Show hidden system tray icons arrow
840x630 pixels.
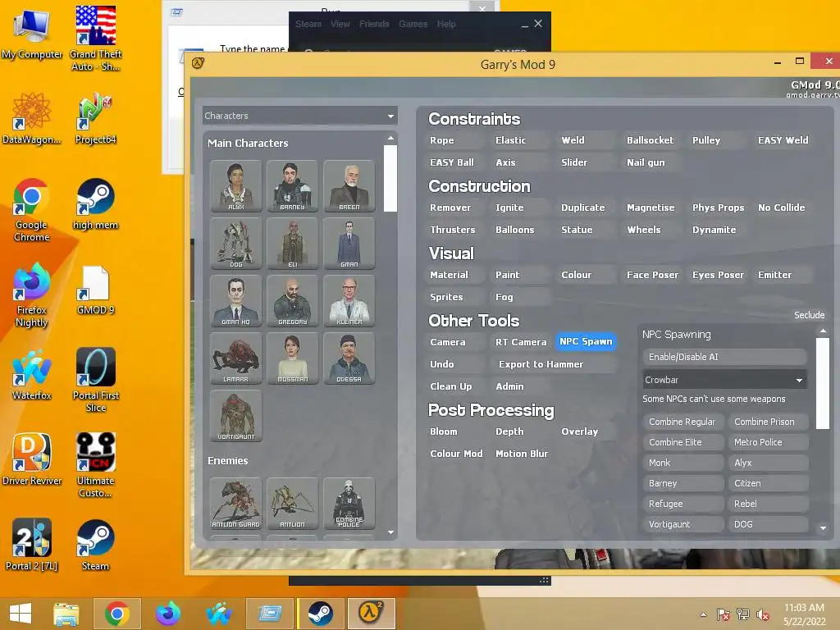tap(703, 614)
